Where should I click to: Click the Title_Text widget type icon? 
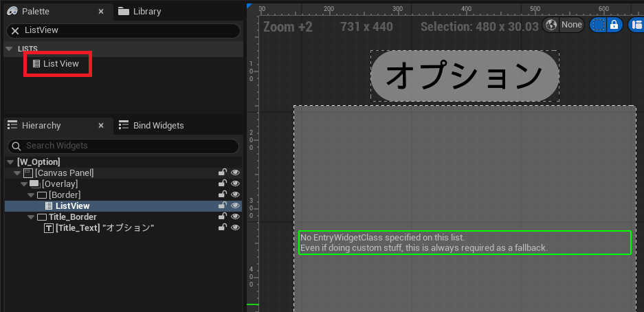pos(48,228)
